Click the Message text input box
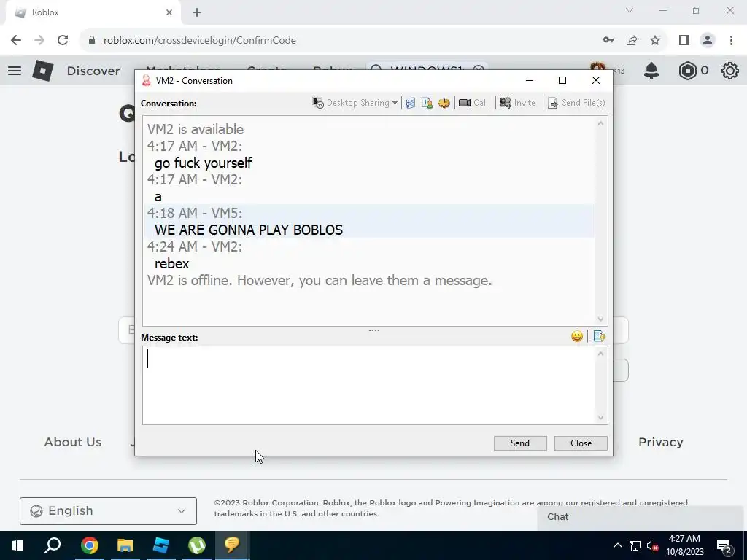This screenshot has height=560, width=747. 368,385
